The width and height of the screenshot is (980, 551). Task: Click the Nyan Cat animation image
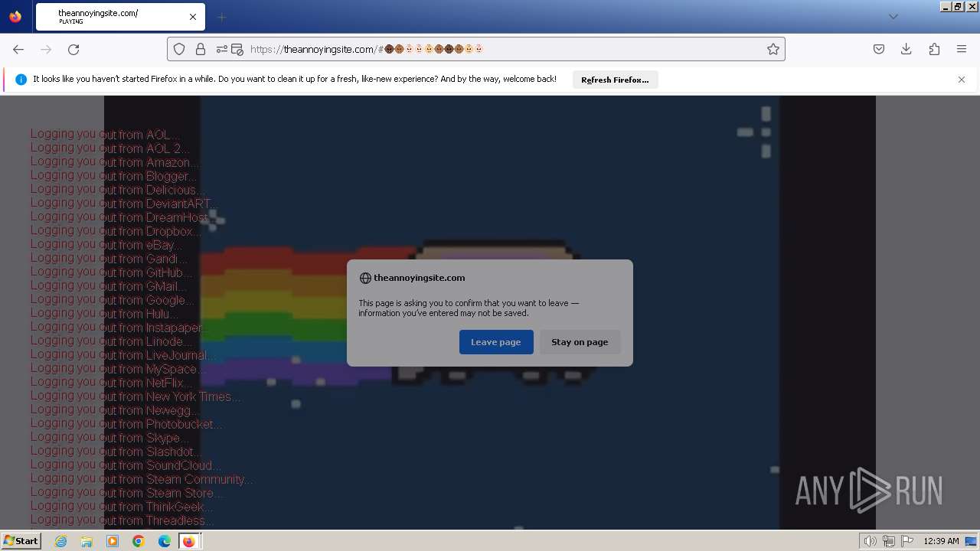pos(490,312)
